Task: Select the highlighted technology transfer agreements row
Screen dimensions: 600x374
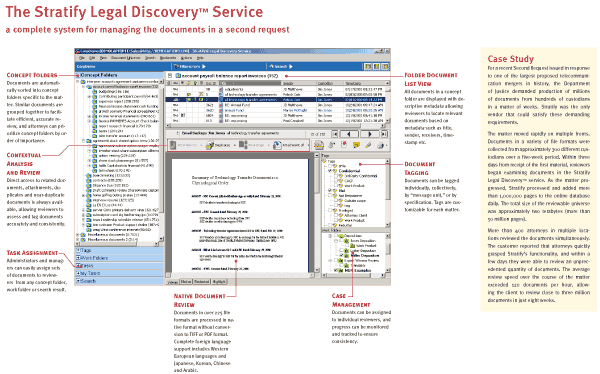Action: pos(276,100)
